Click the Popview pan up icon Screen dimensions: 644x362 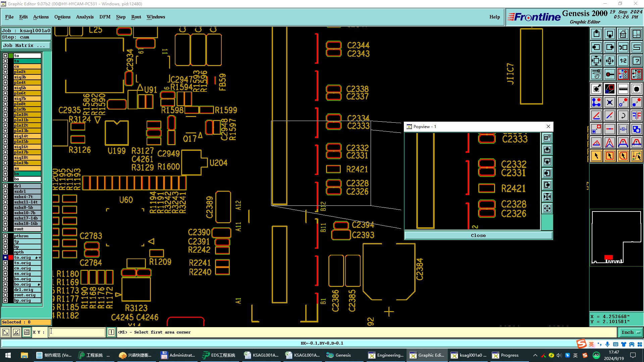pos(547,150)
